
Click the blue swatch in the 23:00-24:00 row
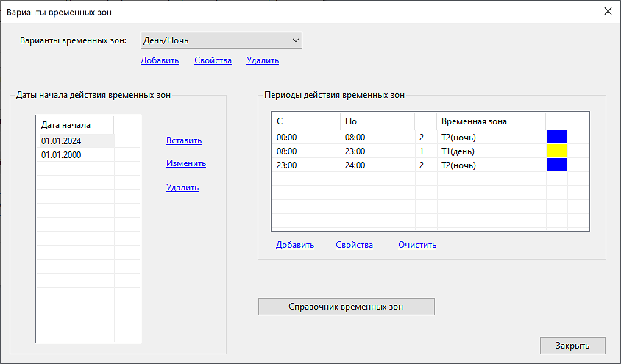[557, 165]
